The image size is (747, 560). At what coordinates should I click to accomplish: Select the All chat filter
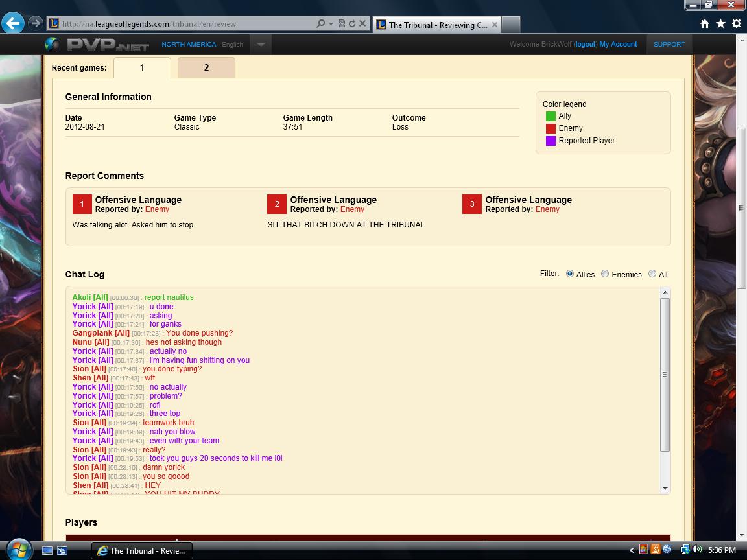[652, 274]
